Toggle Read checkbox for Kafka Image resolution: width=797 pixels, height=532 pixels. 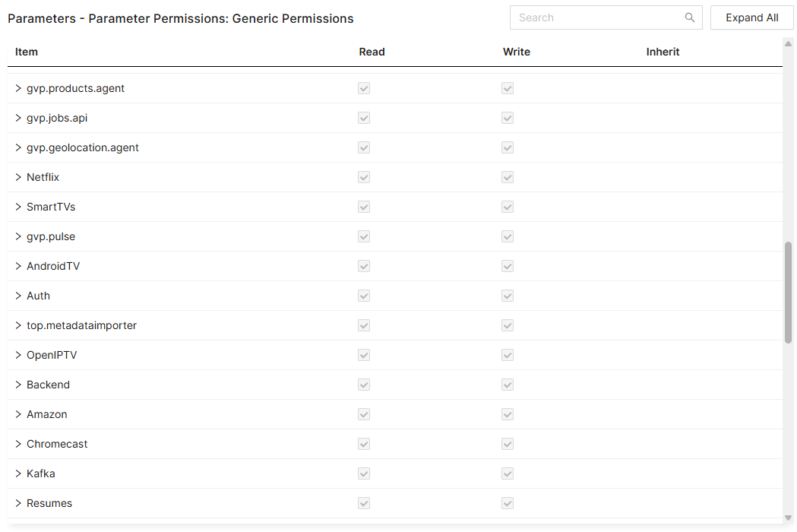(364, 473)
